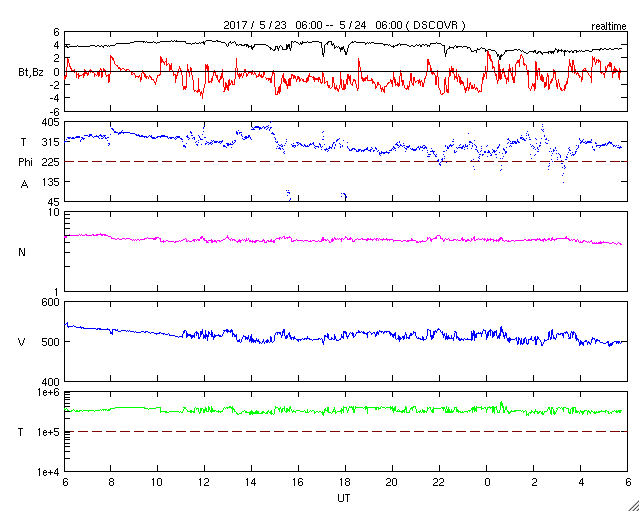Click the '-2' tick on the Bt,Bz axis

coord(55,85)
